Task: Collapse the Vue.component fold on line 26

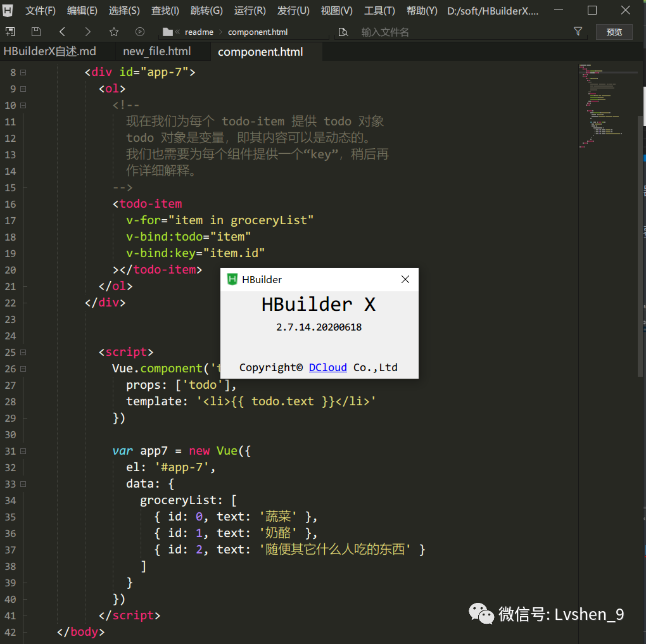Action: [23, 369]
